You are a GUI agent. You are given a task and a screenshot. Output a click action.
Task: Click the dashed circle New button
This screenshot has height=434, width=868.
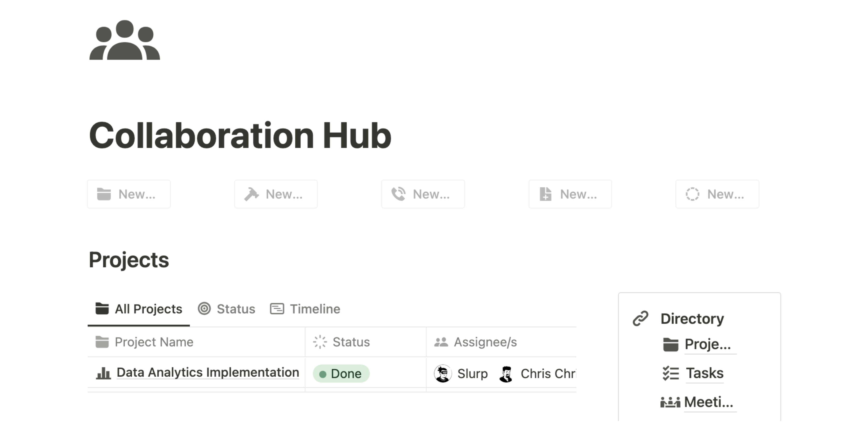pyautogui.click(x=717, y=194)
